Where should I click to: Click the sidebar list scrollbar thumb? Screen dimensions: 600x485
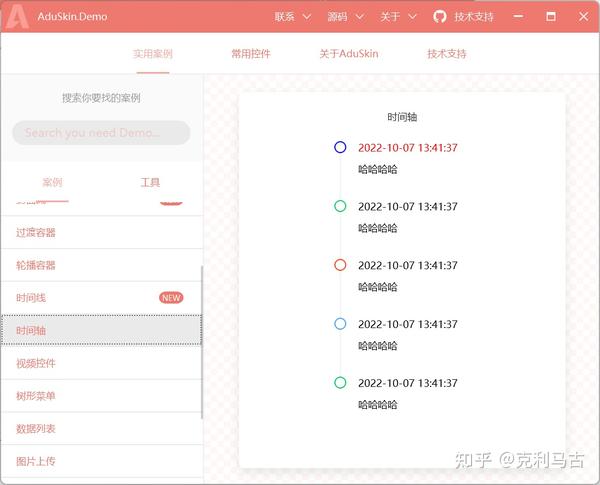[202, 342]
